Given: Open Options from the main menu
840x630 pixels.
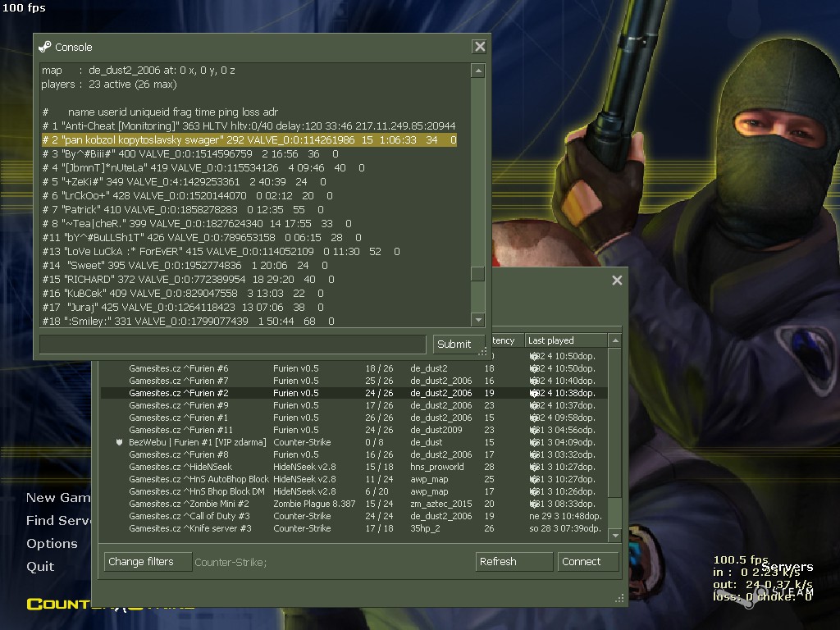Looking at the screenshot, I should (x=52, y=544).
